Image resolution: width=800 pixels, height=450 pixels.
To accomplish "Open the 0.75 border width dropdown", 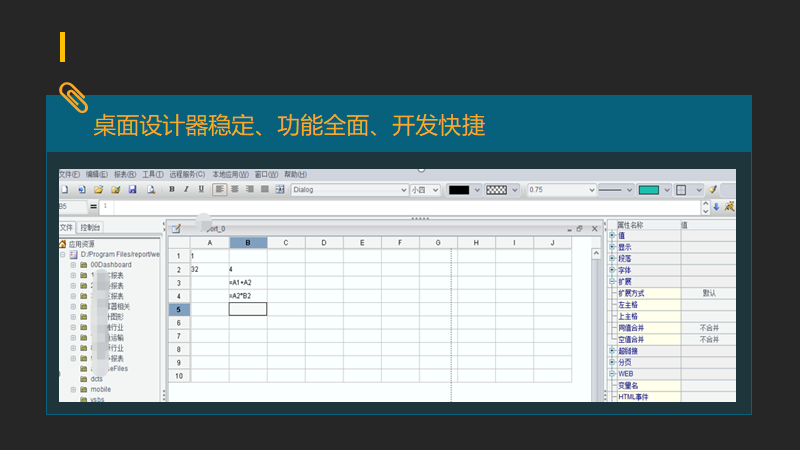I will coord(561,190).
